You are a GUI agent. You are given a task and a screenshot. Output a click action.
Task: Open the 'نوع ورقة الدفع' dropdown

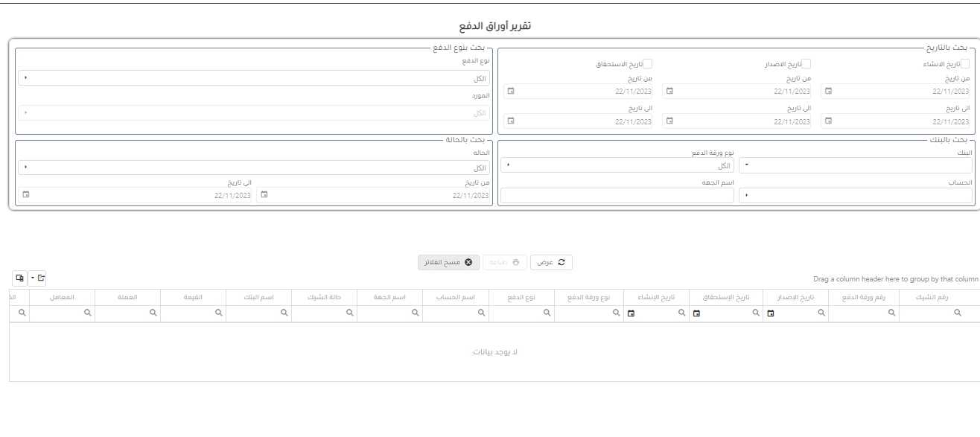point(509,166)
